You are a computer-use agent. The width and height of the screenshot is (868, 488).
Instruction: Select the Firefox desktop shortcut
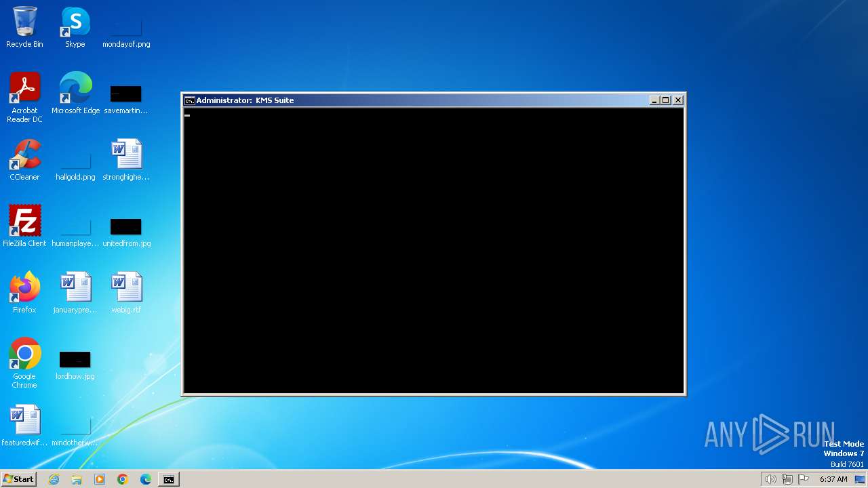click(x=24, y=293)
